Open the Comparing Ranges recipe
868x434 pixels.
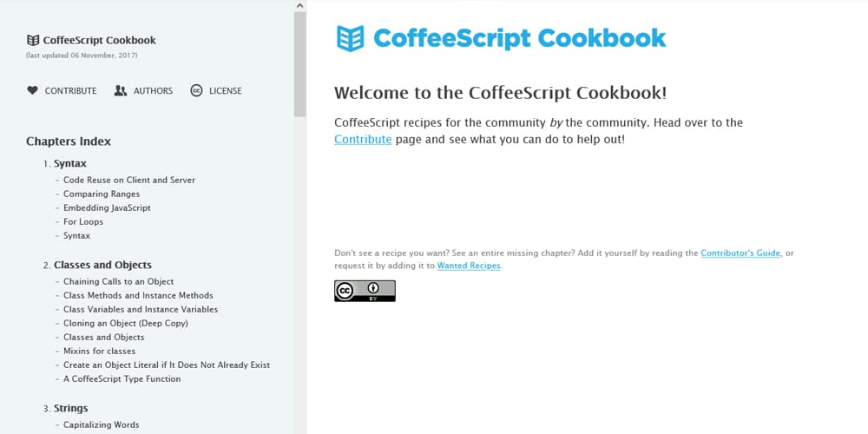coord(102,194)
